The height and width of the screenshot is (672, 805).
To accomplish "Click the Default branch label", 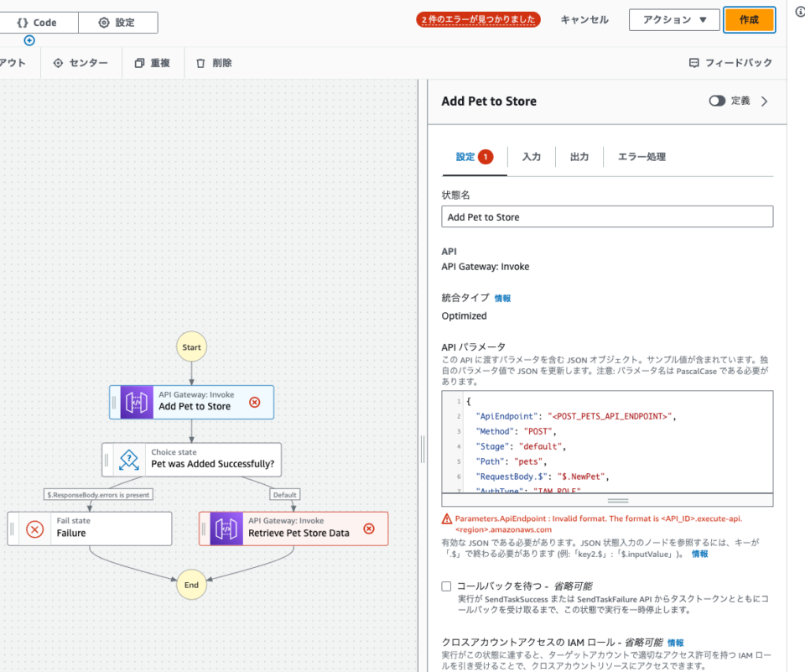I will tap(285, 495).
